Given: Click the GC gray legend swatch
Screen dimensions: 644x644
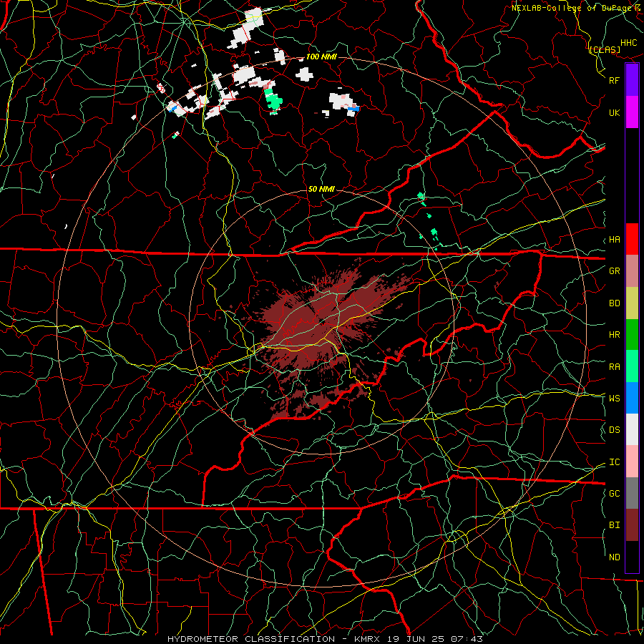Looking at the screenshot, I should point(632,493).
